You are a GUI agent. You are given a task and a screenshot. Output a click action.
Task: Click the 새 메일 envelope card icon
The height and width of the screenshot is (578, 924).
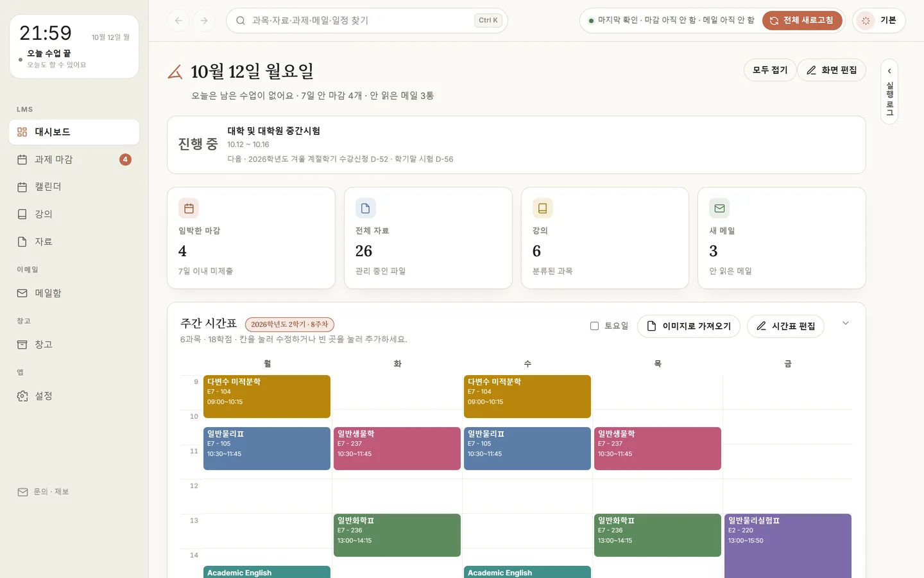719,208
